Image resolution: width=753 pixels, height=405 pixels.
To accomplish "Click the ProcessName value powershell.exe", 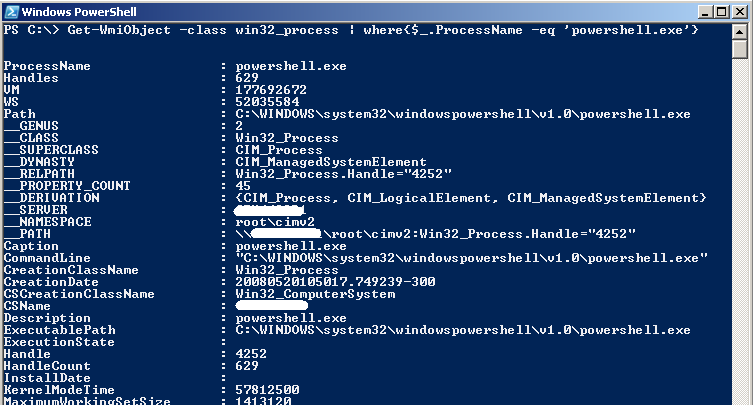I will [x=291, y=66].
